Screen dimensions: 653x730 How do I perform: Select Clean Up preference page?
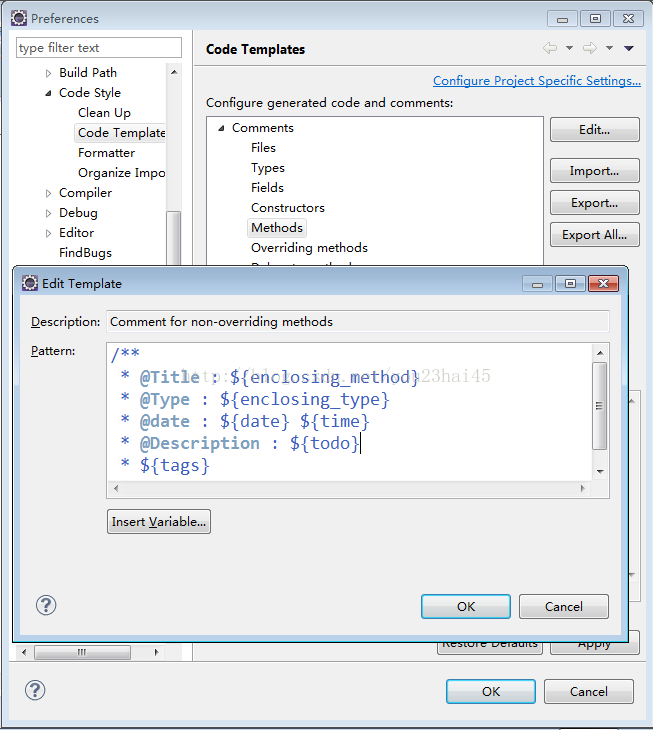(104, 113)
